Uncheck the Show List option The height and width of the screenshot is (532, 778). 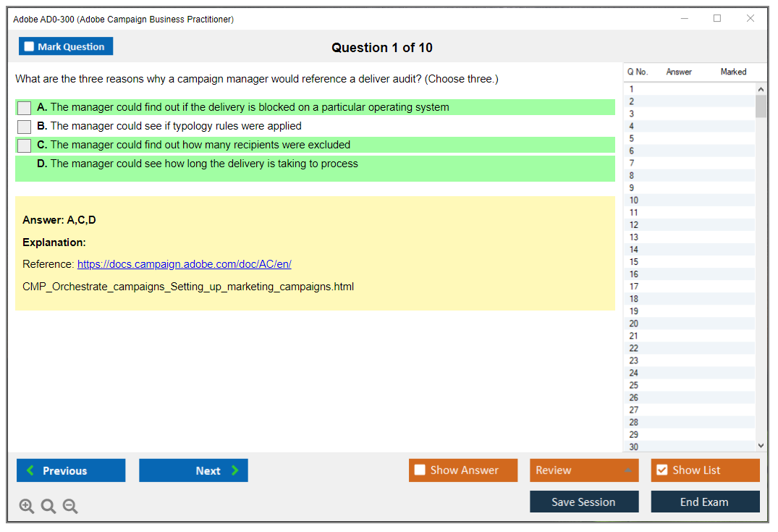coord(662,470)
